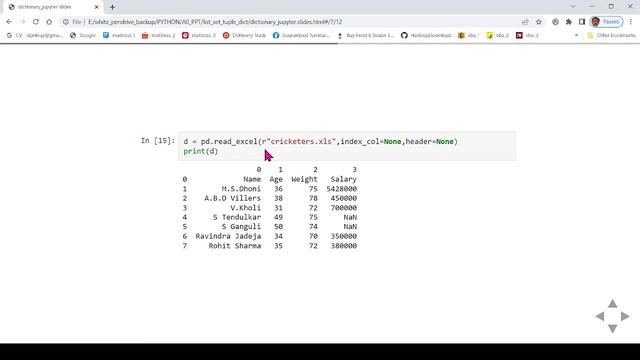640x360 pixels.
Task: Click the print(d) code line
Action: (x=201, y=151)
